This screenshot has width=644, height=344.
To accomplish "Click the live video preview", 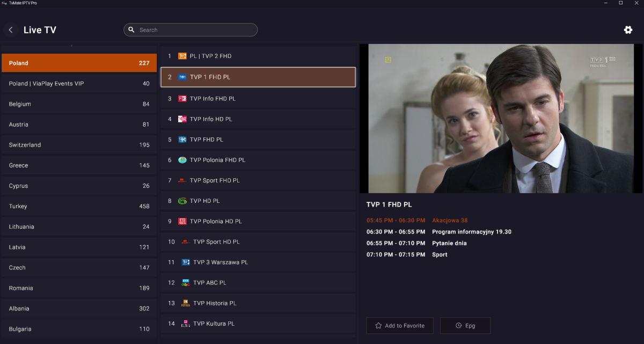I will point(501,119).
